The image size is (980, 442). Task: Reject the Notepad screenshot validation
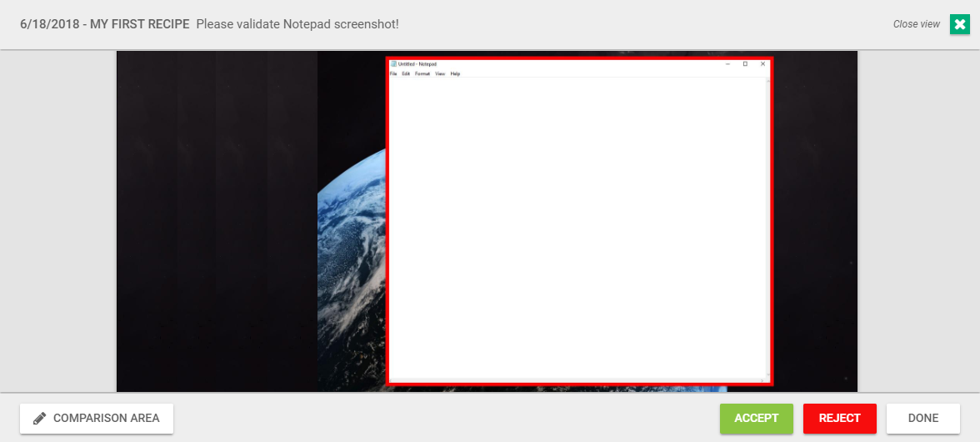pos(839,419)
